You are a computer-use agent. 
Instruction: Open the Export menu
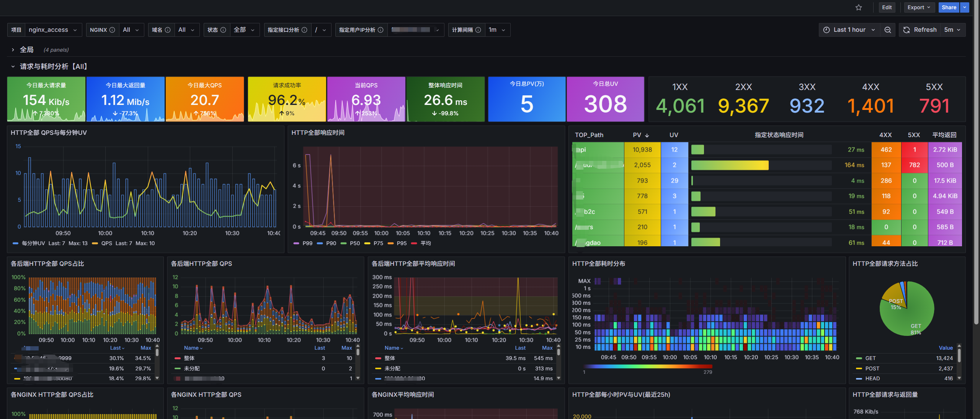(919, 7)
